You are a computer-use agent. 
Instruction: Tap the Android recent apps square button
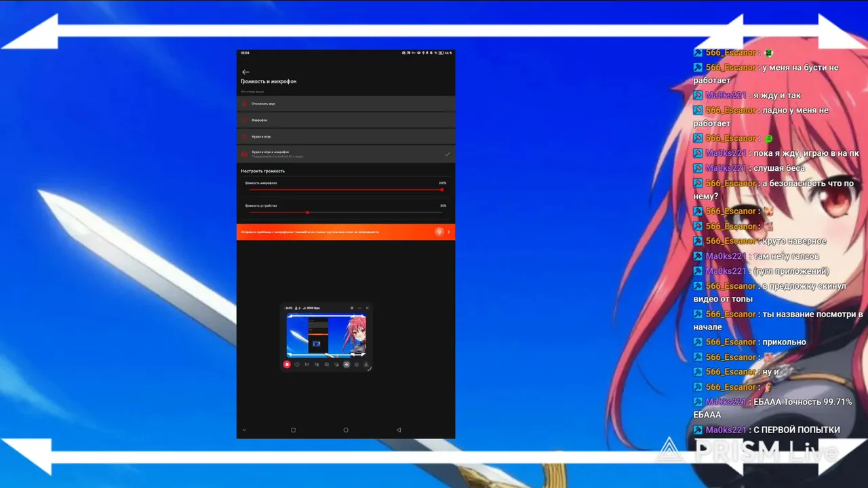click(293, 430)
